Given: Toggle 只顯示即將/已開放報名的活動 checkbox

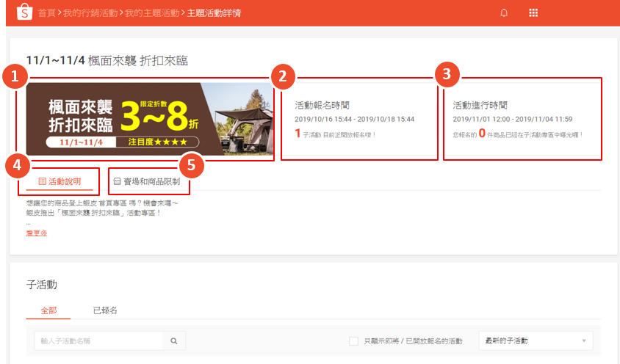Looking at the screenshot, I should point(353,341).
